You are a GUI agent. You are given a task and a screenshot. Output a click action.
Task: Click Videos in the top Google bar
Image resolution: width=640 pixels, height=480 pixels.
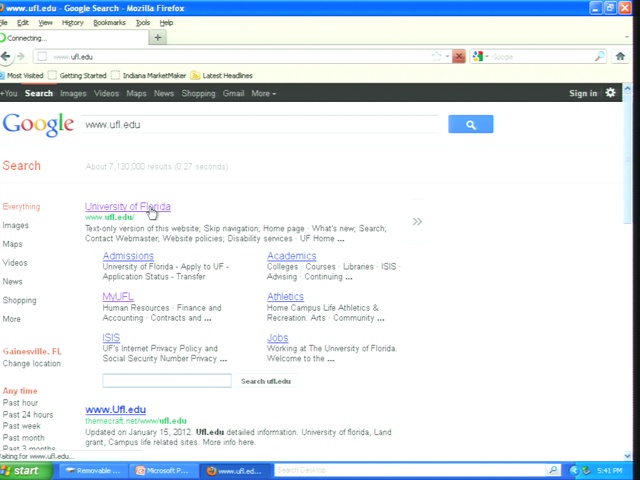tap(106, 93)
